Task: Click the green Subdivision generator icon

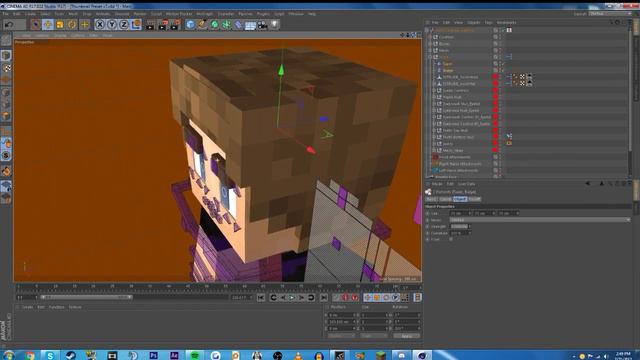Action: coord(214,25)
